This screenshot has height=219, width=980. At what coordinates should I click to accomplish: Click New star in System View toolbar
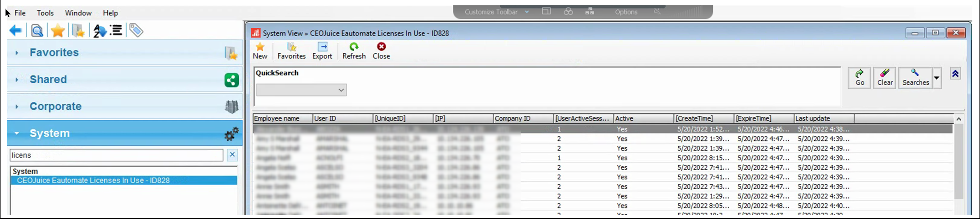[x=260, y=51]
